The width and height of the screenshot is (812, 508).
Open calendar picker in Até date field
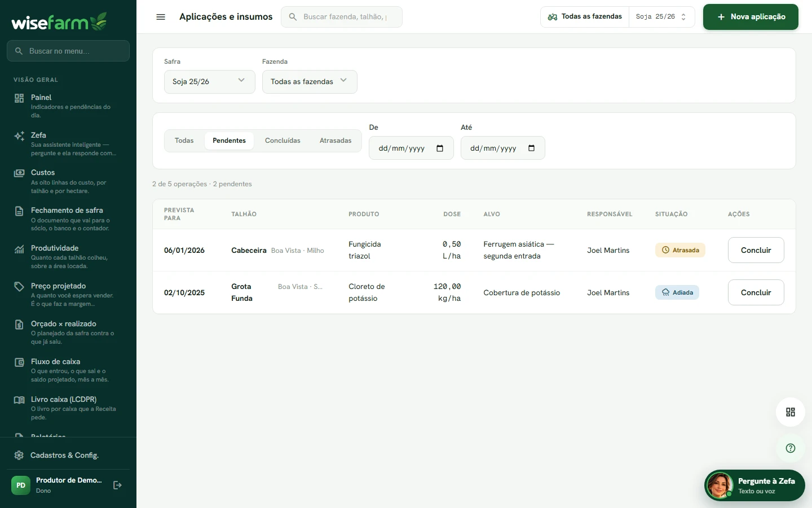pyautogui.click(x=531, y=148)
